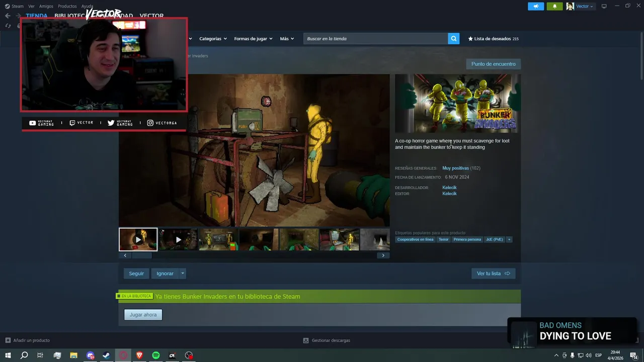Open Task View on the taskbar
The width and height of the screenshot is (644, 362).
click(40, 355)
